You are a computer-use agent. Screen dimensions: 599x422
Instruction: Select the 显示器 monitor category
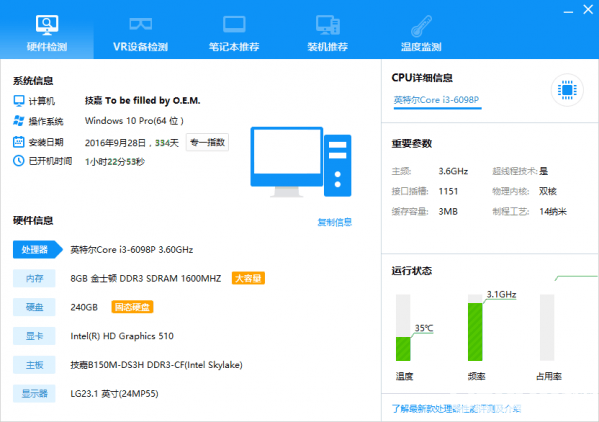34,394
